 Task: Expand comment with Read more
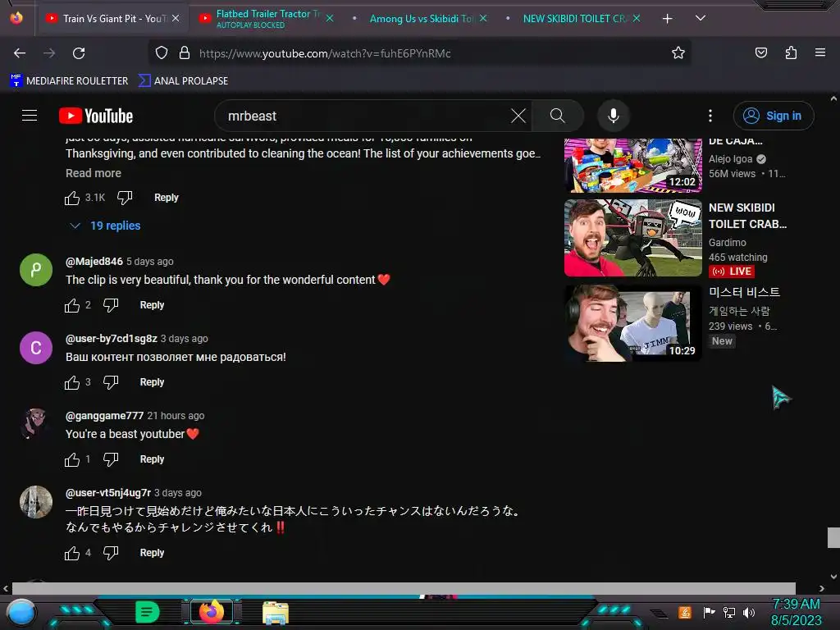coord(94,173)
